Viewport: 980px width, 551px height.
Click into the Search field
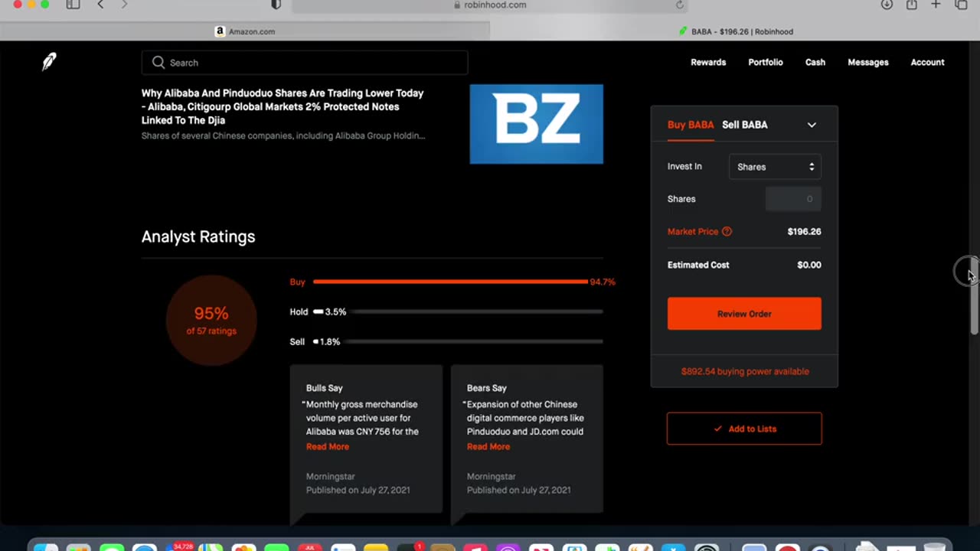(x=305, y=63)
